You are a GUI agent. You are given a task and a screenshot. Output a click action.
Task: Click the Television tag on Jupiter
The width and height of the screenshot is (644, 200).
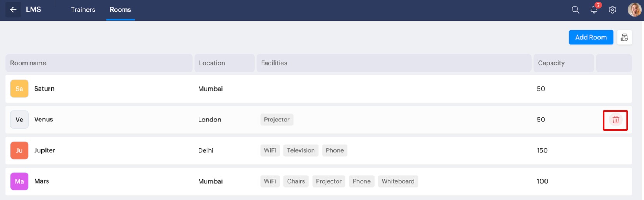coord(301,150)
